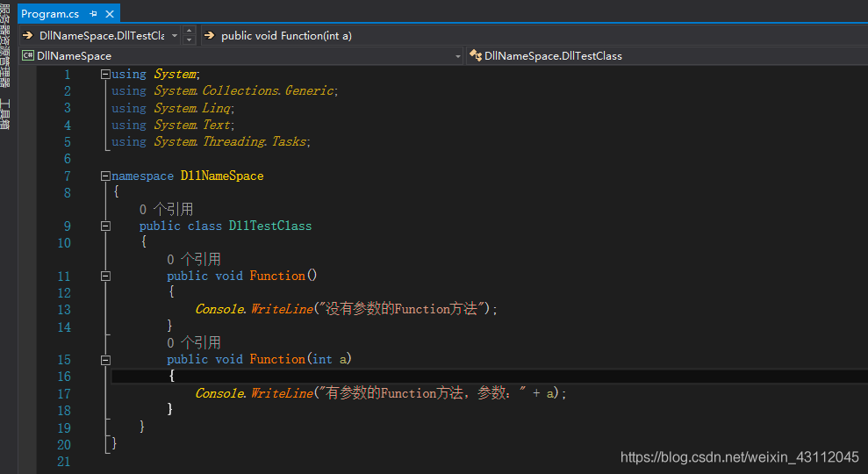This screenshot has height=474, width=868.
Task: Click the int a parameter on line 15
Action: [330, 359]
